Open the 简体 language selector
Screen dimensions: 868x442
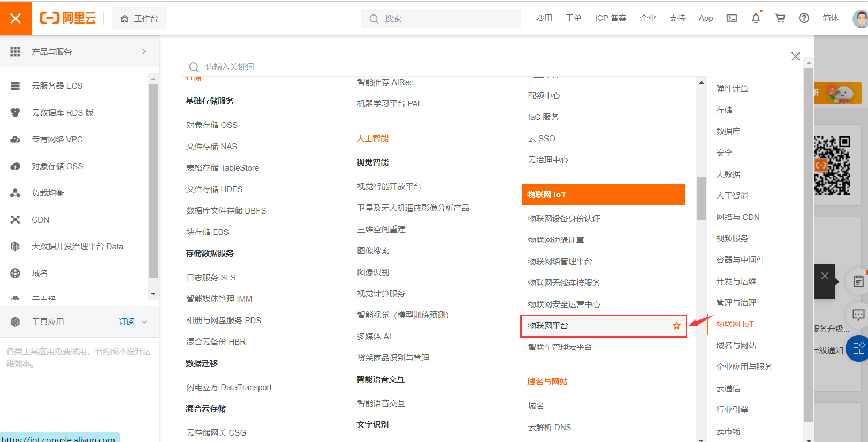tap(830, 18)
